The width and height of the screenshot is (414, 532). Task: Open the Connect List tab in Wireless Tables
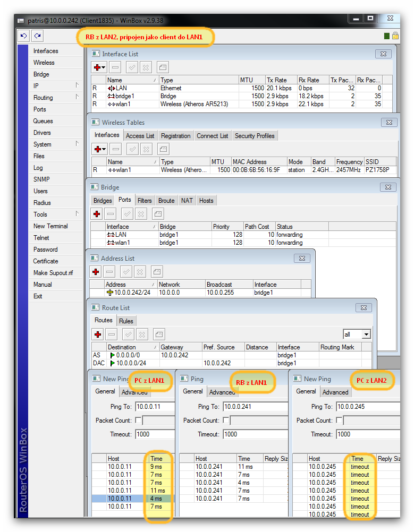click(212, 136)
